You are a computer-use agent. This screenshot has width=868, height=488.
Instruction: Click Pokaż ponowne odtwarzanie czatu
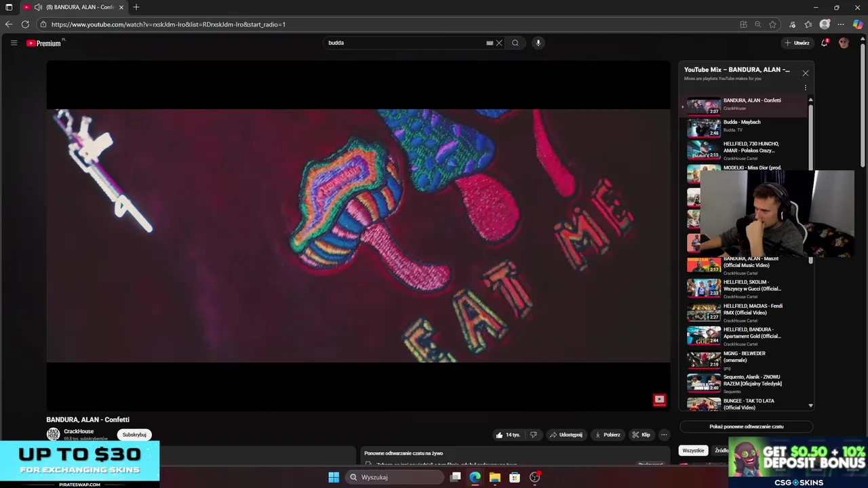click(746, 426)
